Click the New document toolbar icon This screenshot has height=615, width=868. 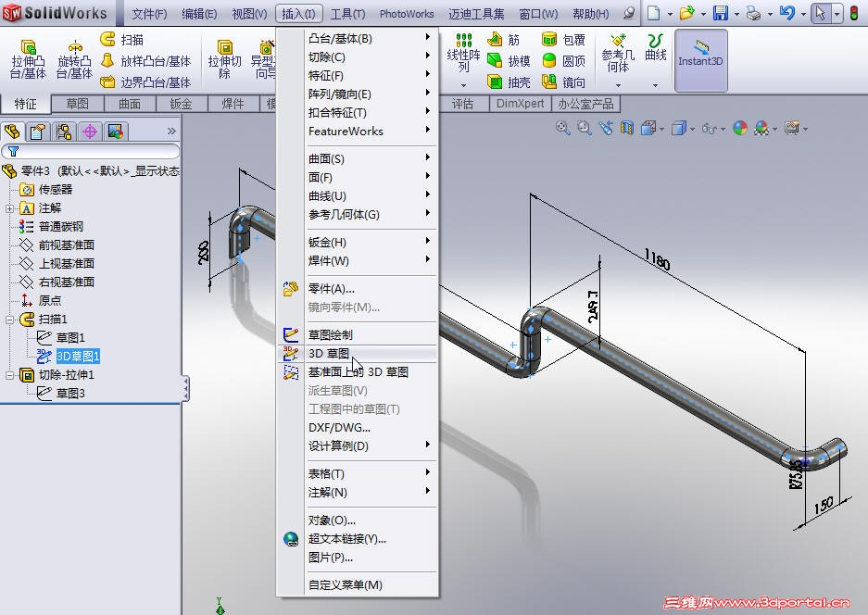tap(654, 13)
